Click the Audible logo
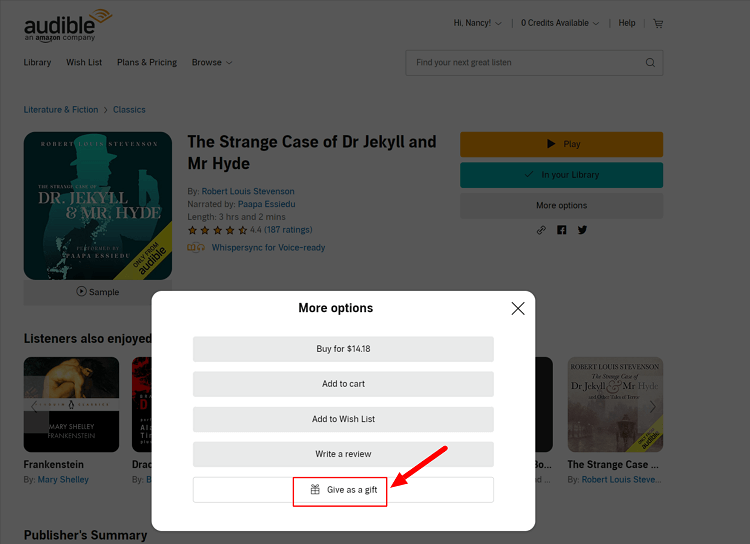This screenshot has width=750, height=544. 68,25
